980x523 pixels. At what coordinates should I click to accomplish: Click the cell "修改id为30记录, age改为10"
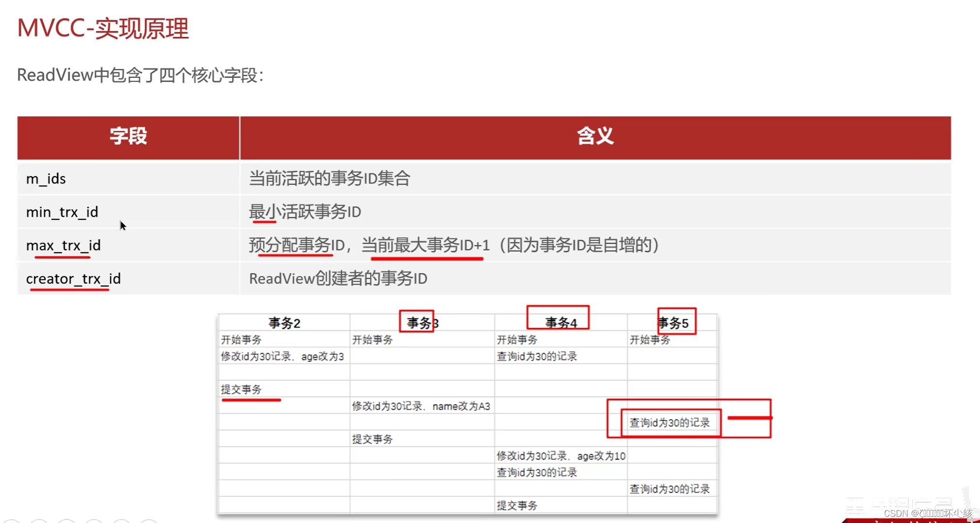(x=561, y=456)
